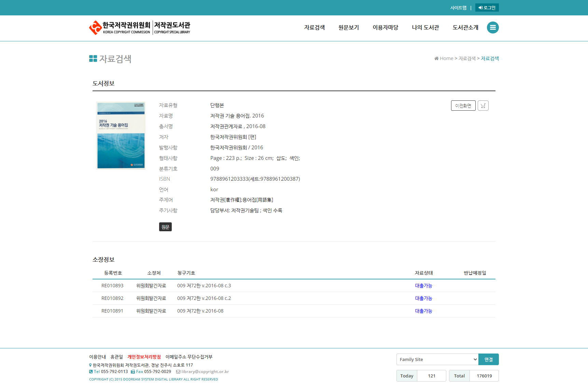Expand the Family Site dropdown
This screenshot has width=588, height=387.
pos(437,359)
